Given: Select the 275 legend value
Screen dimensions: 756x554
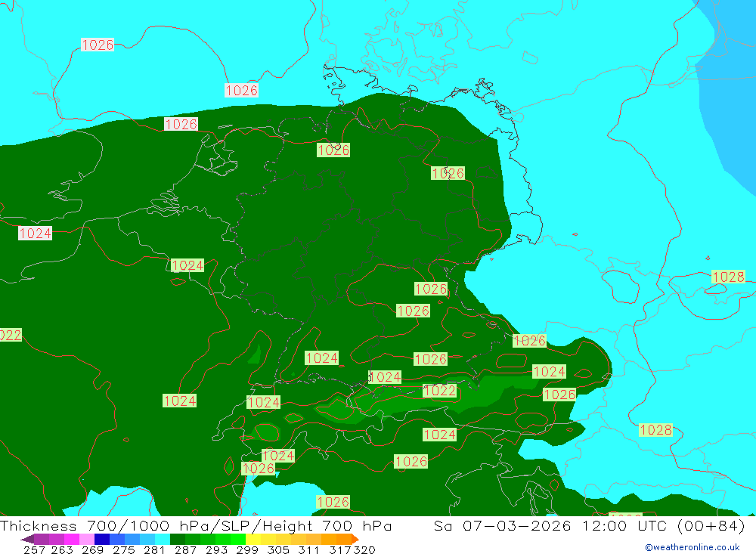Looking at the screenshot, I should 123,549.
